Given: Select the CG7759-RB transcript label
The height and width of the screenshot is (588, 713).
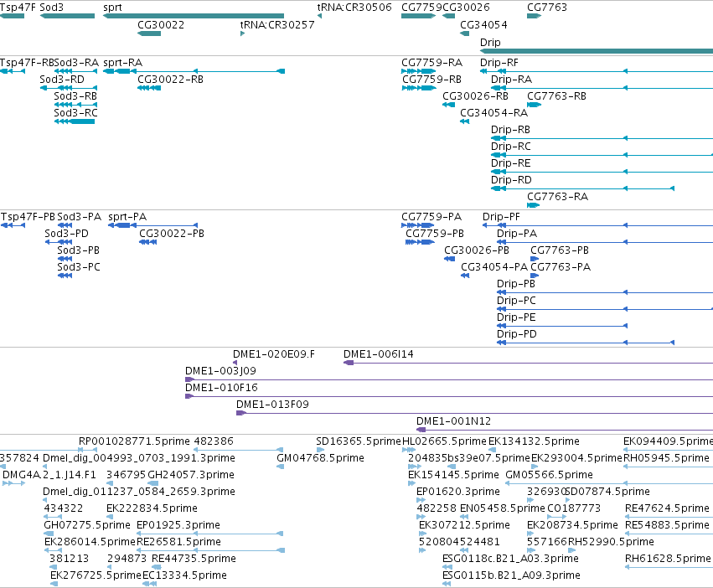Looking at the screenshot, I should click(432, 79).
